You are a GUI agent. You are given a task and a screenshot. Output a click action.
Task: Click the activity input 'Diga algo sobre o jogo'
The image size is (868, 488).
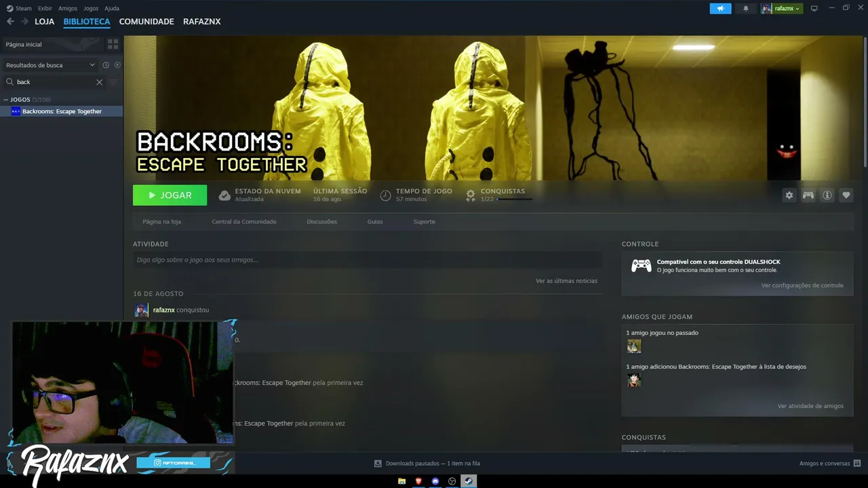coord(368,260)
